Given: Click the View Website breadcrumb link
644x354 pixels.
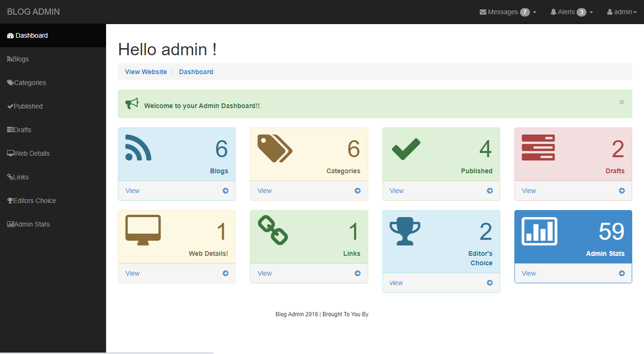Looking at the screenshot, I should (146, 71).
